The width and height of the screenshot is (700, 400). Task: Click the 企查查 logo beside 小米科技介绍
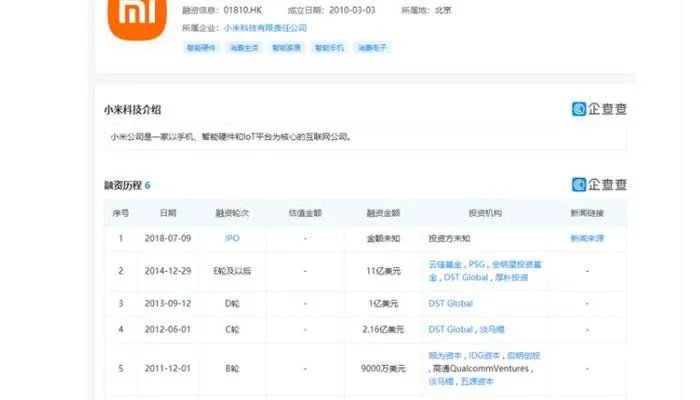599,109
